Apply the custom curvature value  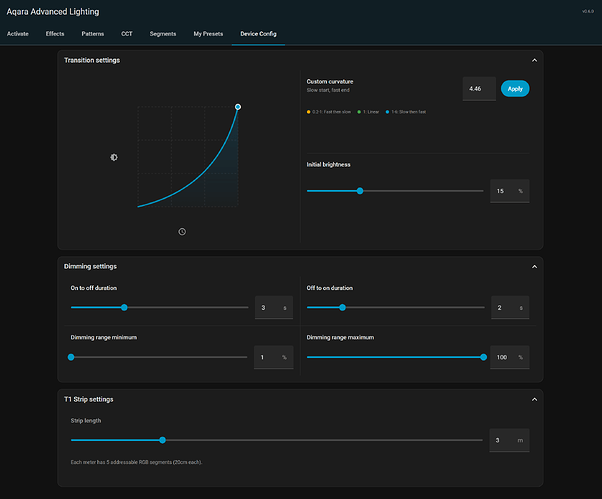point(515,89)
